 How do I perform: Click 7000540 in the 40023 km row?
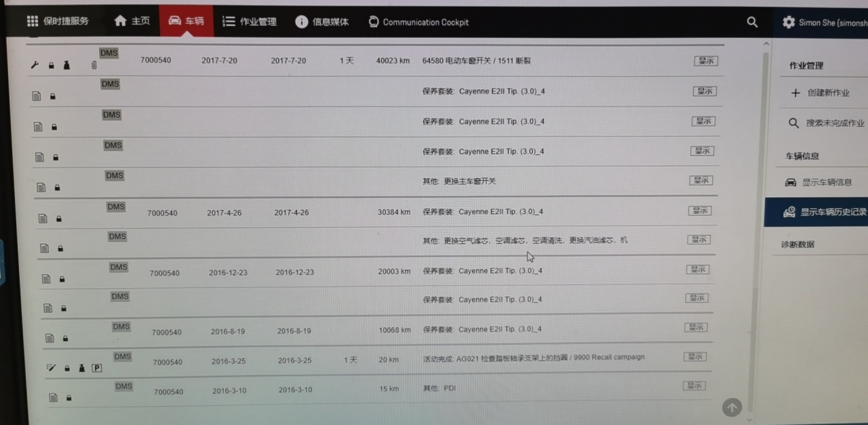[156, 60]
